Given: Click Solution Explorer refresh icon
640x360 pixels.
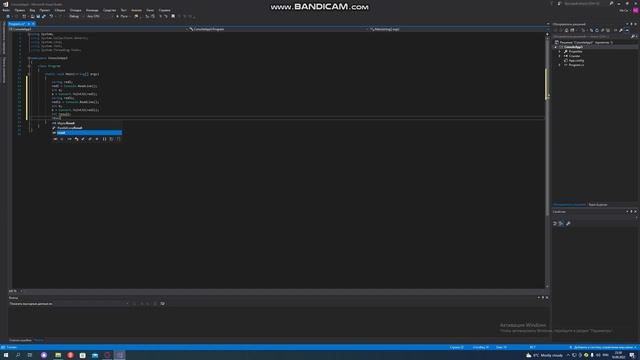Looking at the screenshot, I should coord(596,30).
